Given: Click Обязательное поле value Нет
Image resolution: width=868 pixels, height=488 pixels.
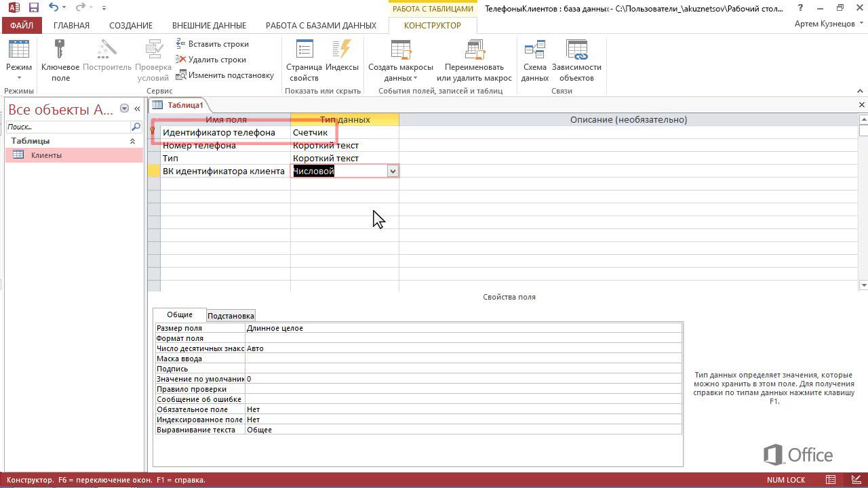Looking at the screenshot, I should coord(464,409).
